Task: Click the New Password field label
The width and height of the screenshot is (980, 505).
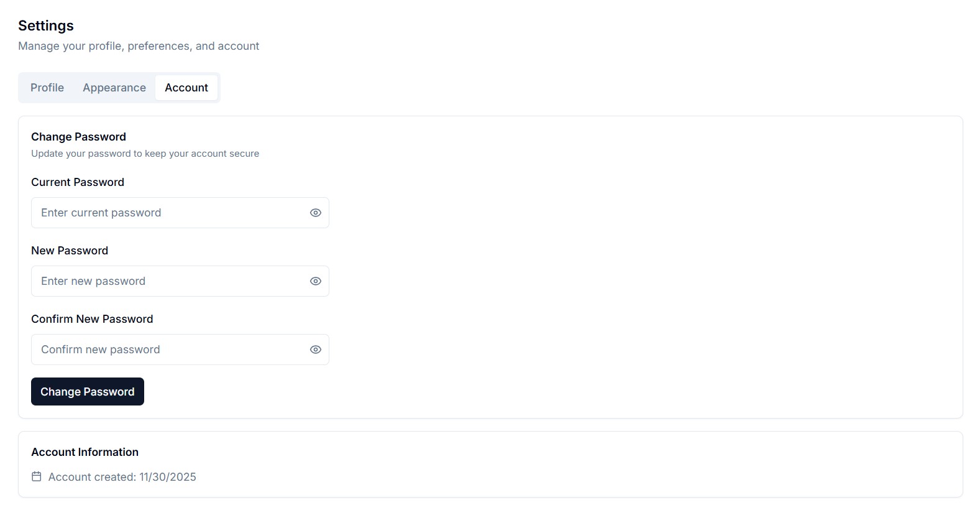Action: pyautogui.click(x=69, y=250)
